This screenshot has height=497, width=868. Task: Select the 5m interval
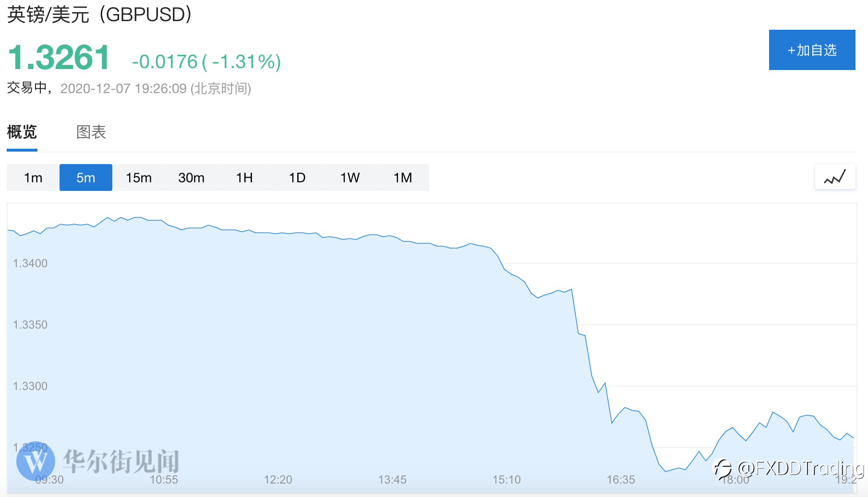(x=86, y=177)
